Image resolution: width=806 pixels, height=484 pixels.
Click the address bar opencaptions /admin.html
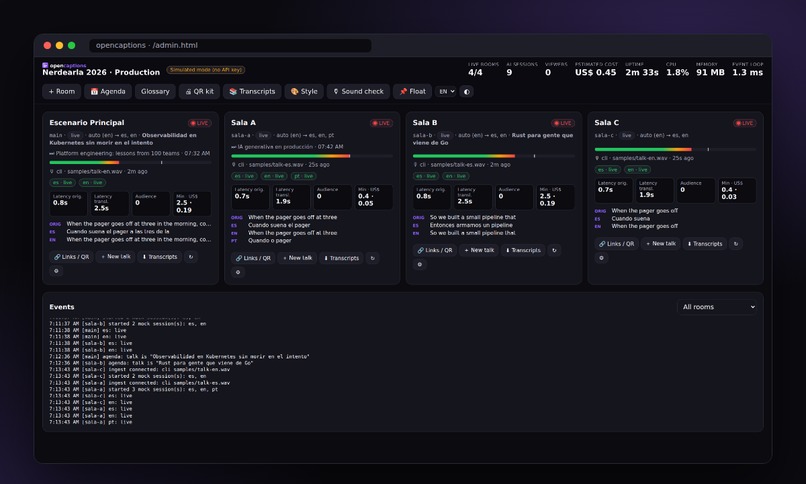point(230,45)
